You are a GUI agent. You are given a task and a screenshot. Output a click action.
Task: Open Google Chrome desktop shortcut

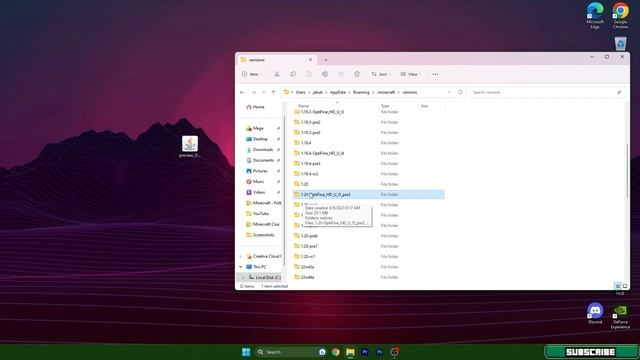[620, 16]
